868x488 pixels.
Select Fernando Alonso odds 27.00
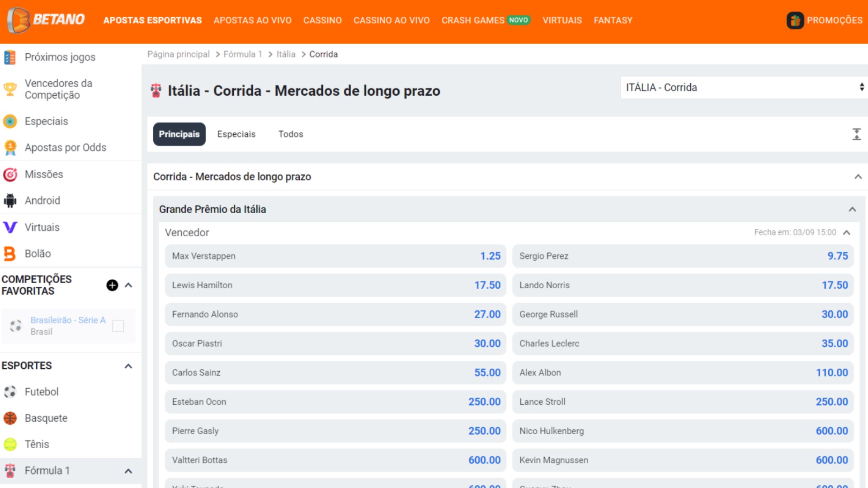click(335, 314)
